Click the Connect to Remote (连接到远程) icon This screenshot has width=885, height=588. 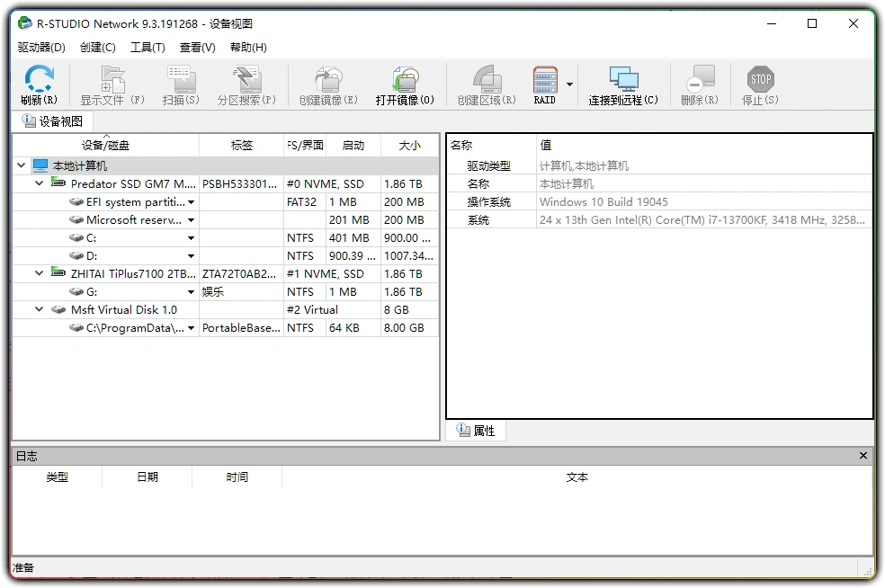point(623,79)
